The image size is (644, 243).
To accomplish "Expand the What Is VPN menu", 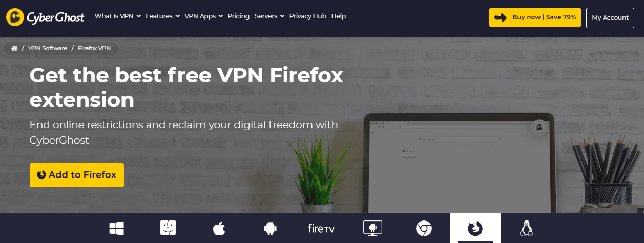I will [118, 16].
